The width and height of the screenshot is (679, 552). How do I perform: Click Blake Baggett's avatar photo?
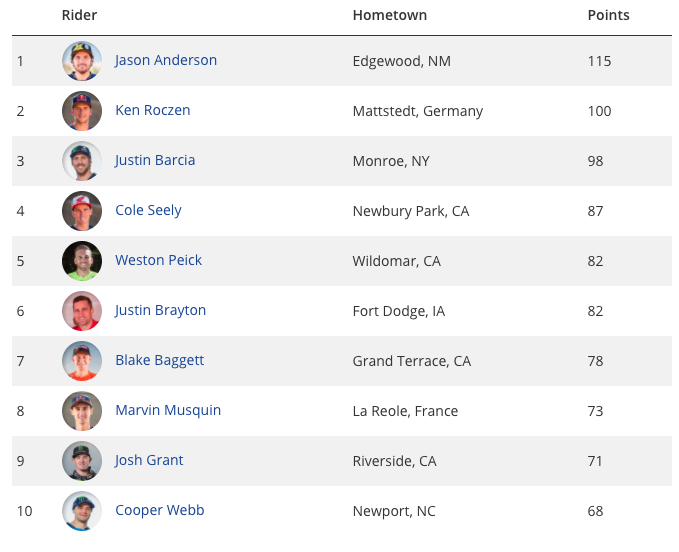click(82, 361)
